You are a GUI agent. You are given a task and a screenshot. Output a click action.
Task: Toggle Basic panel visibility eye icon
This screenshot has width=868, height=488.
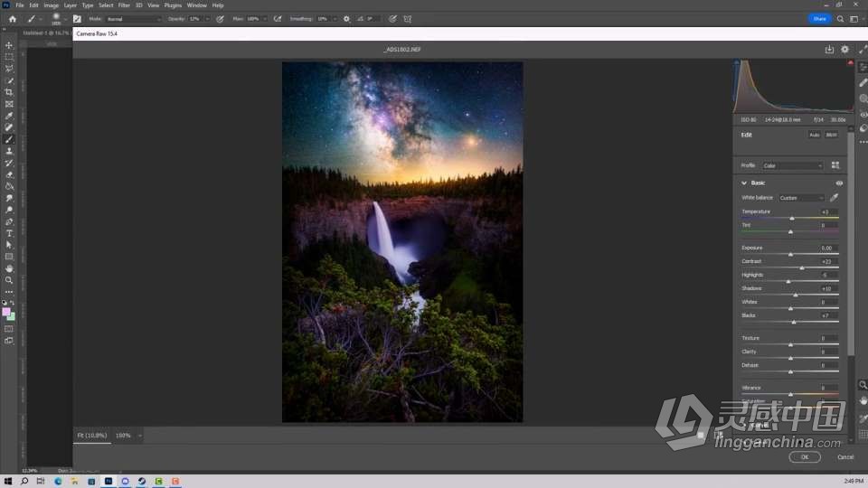[x=839, y=183]
